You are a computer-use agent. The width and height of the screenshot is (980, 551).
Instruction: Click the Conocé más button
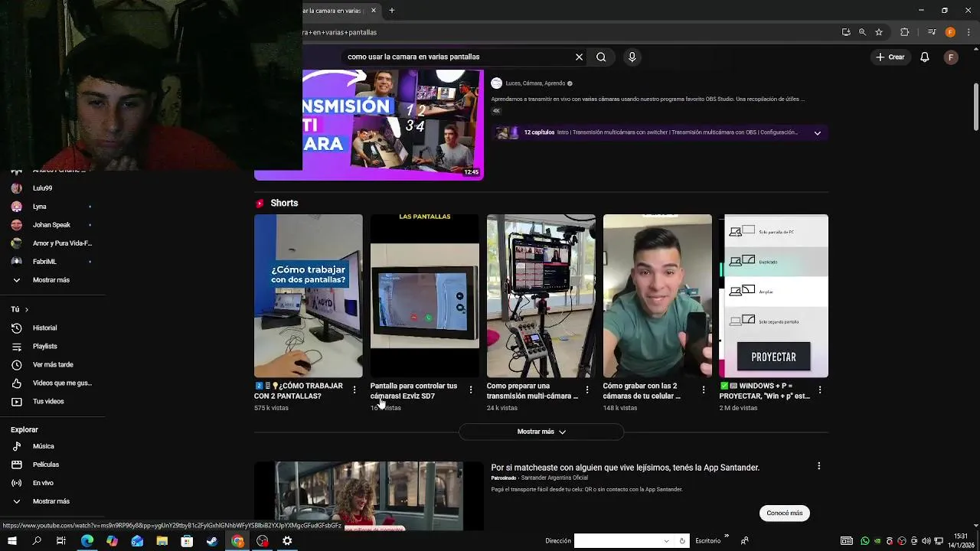tap(785, 513)
